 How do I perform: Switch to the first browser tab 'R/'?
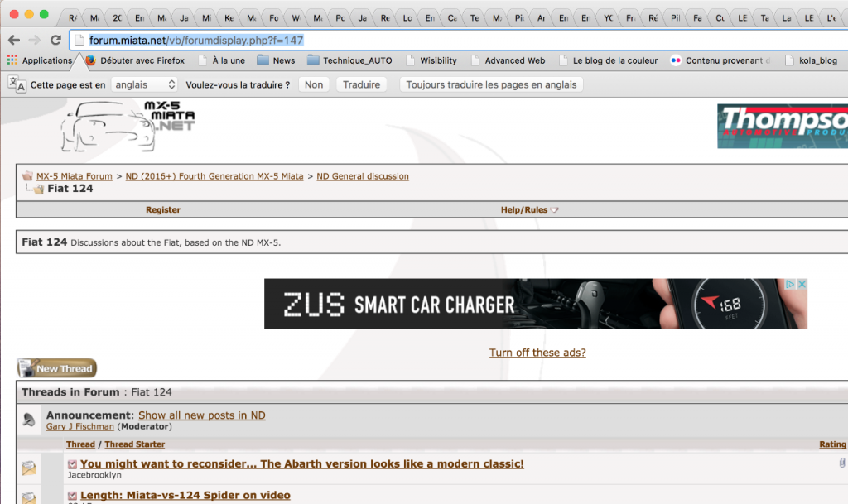72,18
